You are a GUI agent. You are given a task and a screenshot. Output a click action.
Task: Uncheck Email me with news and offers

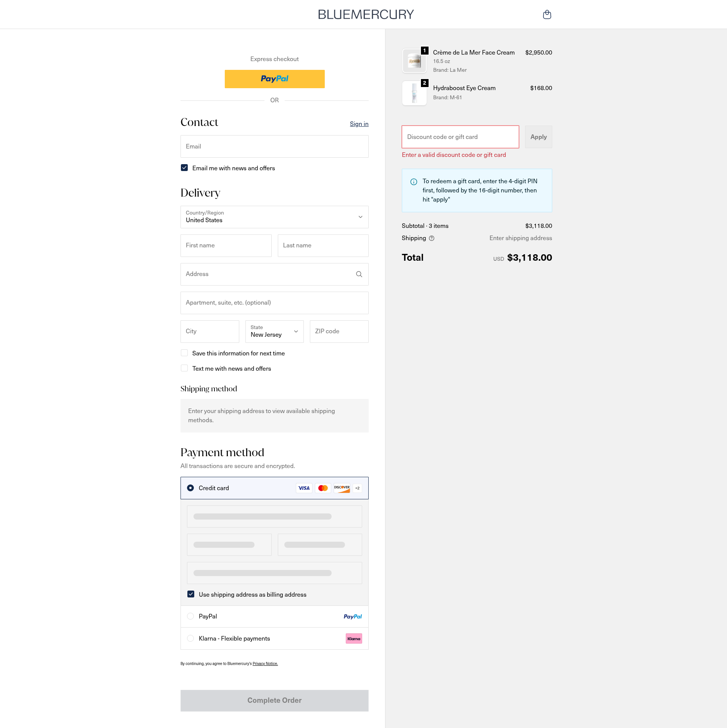[x=184, y=168]
